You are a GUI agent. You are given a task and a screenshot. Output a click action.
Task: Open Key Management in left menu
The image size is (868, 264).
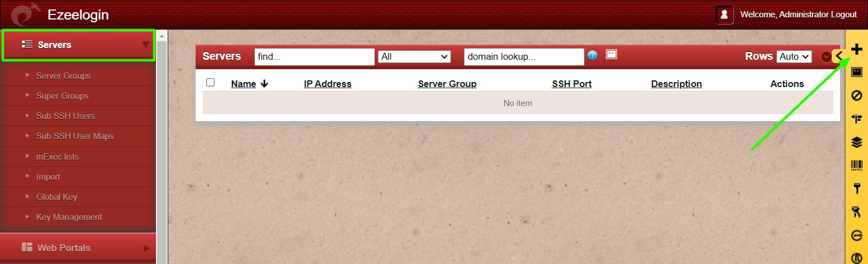click(x=69, y=217)
